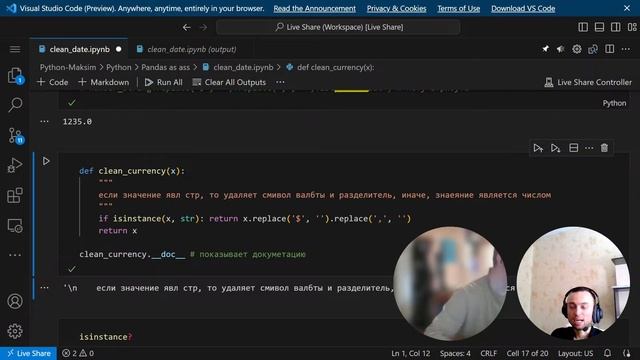Open more editor actions menu
The height and width of the screenshot is (360, 640).
[626, 49]
